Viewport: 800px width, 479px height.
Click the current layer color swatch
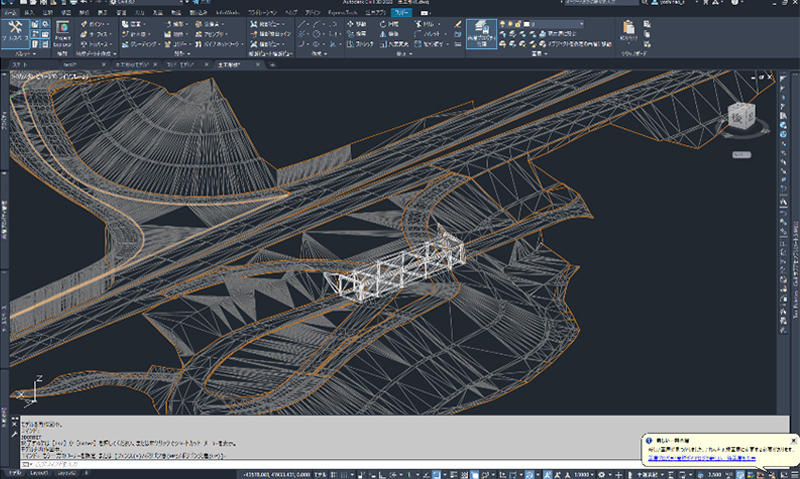[x=526, y=24]
